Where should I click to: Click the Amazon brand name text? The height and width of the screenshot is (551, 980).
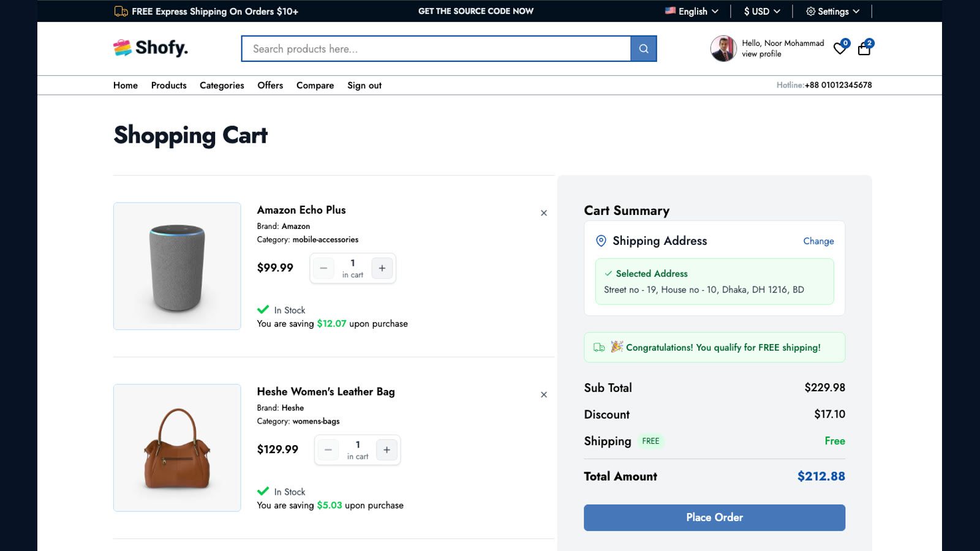pyautogui.click(x=296, y=227)
